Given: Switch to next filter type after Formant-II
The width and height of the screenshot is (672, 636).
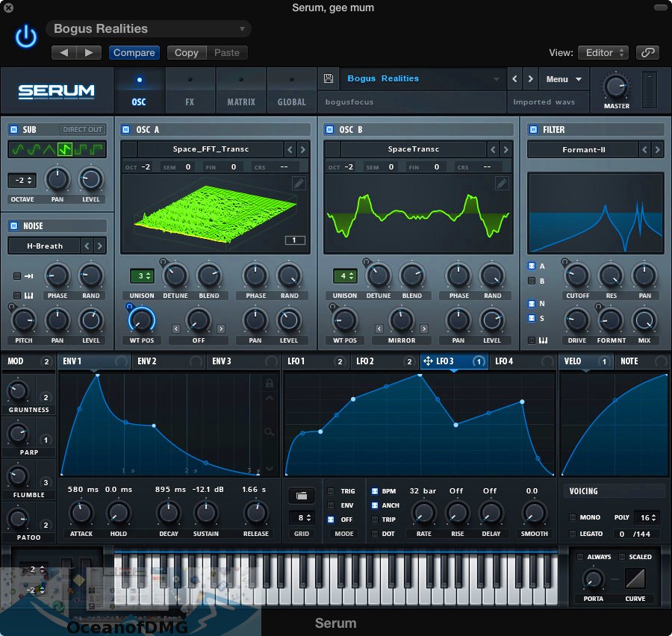Looking at the screenshot, I should (x=657, y=149).
